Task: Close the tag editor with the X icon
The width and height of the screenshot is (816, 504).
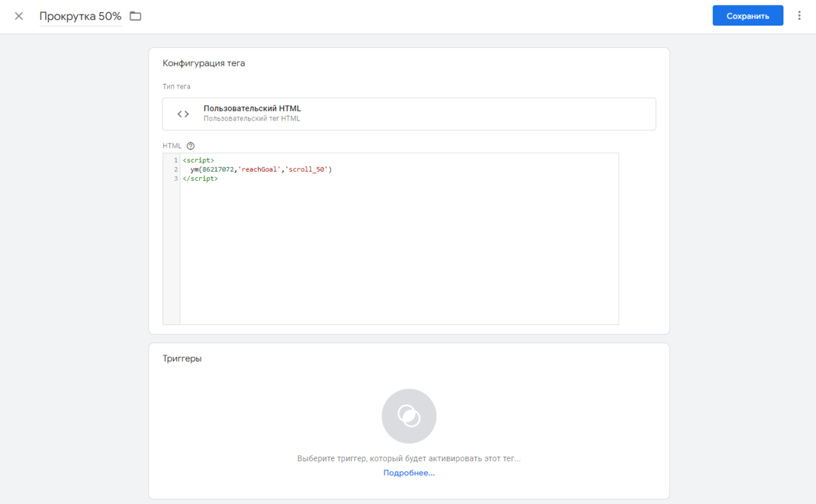Action: pos(19,16)
